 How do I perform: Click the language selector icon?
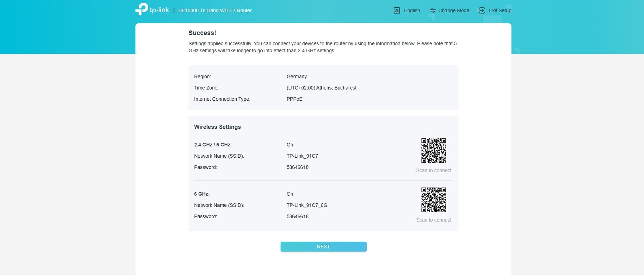tap(397, 11)
